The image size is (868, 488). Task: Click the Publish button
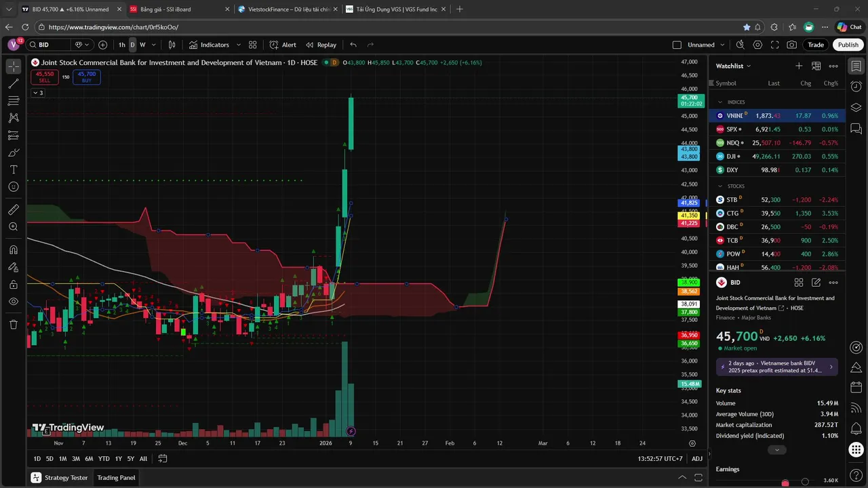click(848, 45)
